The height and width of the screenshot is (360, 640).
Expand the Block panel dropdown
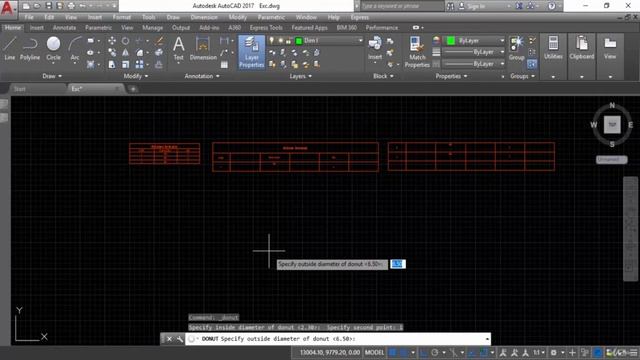click(x=383, y=76)
